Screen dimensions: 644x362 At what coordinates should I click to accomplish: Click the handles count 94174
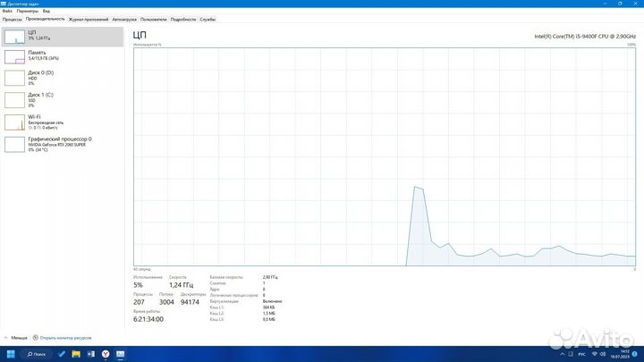[190, 302]
